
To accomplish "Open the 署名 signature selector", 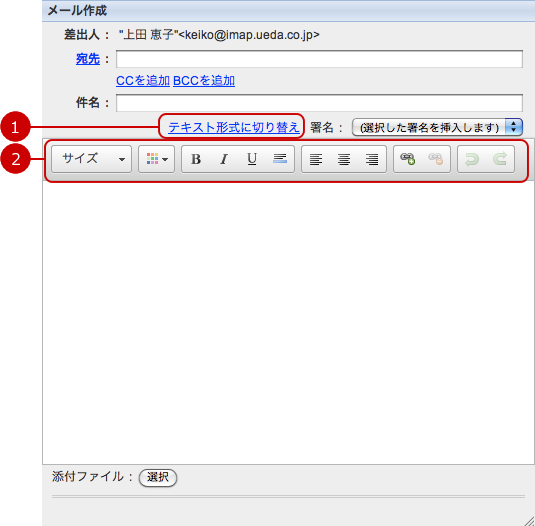I will pos(437,127).
